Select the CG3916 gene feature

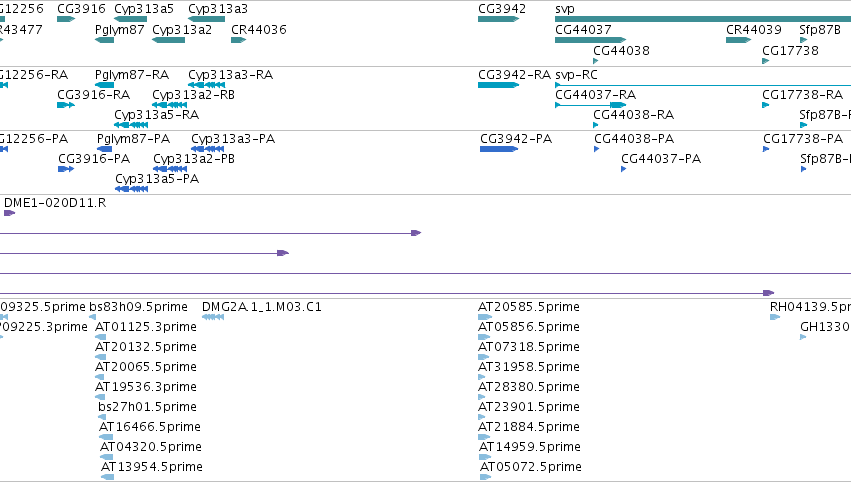[66, 19]
